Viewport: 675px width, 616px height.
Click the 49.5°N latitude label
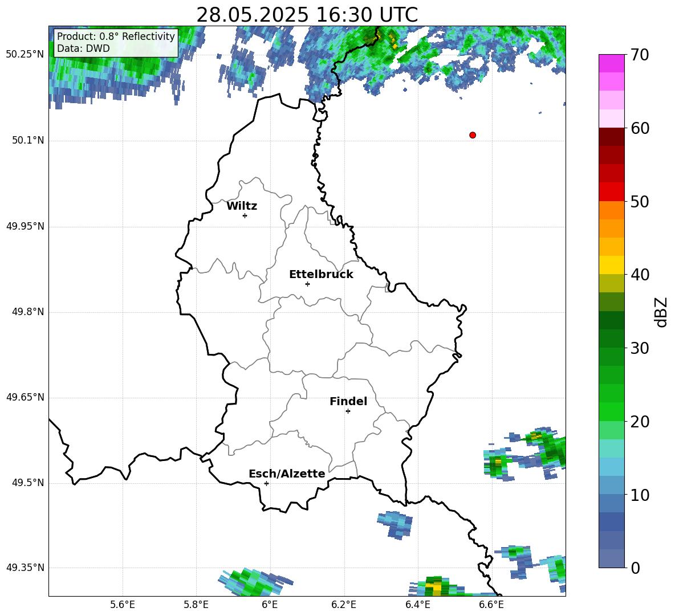(28, 483)
